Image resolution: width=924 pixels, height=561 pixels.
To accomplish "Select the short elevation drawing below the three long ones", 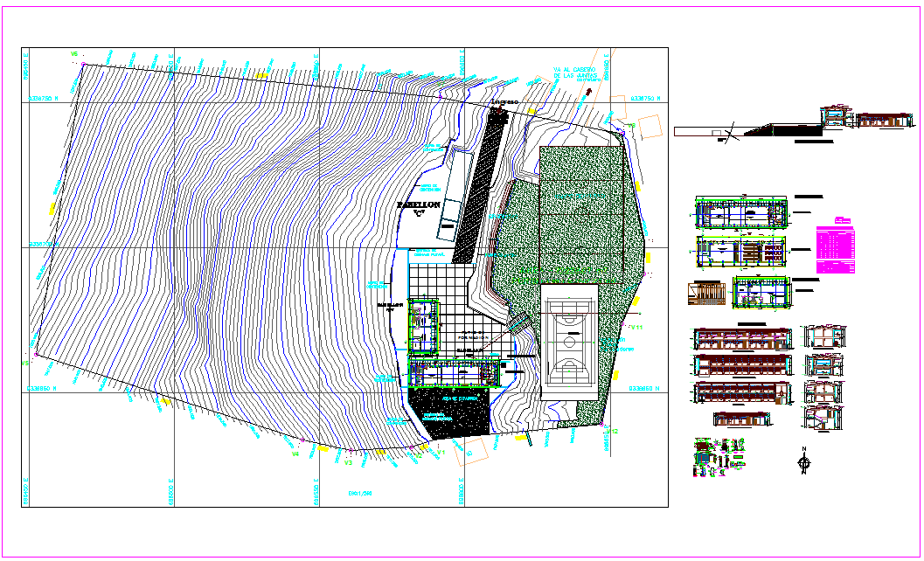I will coord(742,419).
